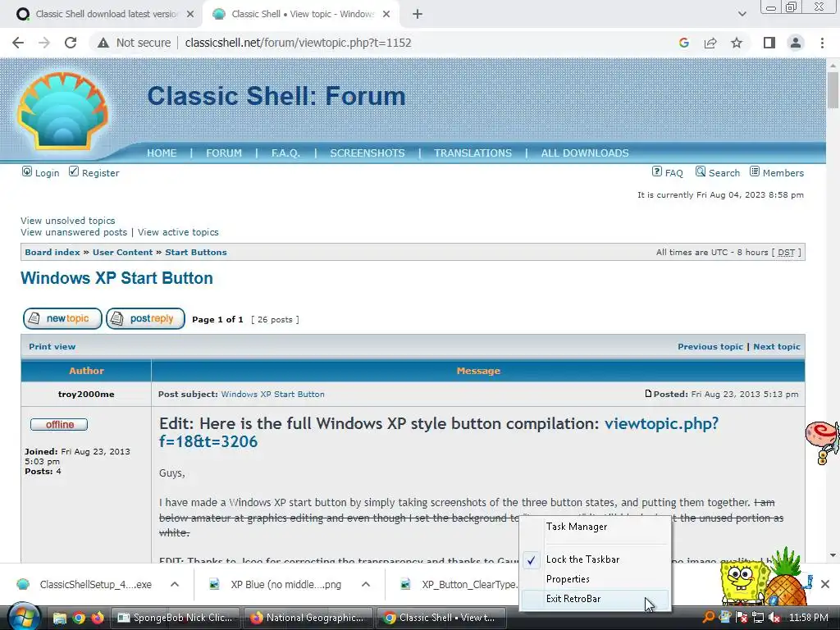The height and width of the screenshot is (630, 840).
Task: Open the tab search dropdown arrow
Action: (742, 14)
